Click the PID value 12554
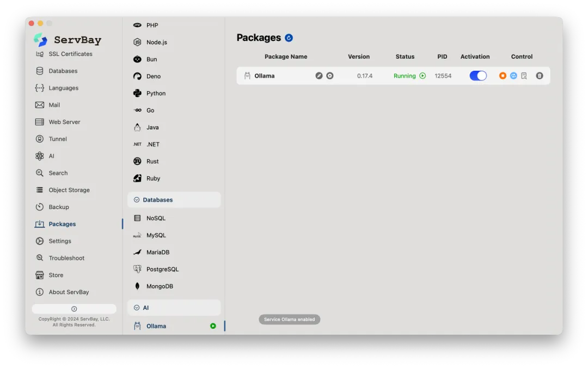This screenshot has height=368, width=588. coord(443,76)
